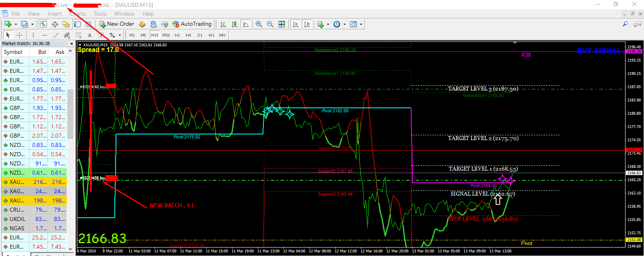Viewport: 644px width, 256px height.
Task: Tile chart windows icon
Action: coord(282,24)
